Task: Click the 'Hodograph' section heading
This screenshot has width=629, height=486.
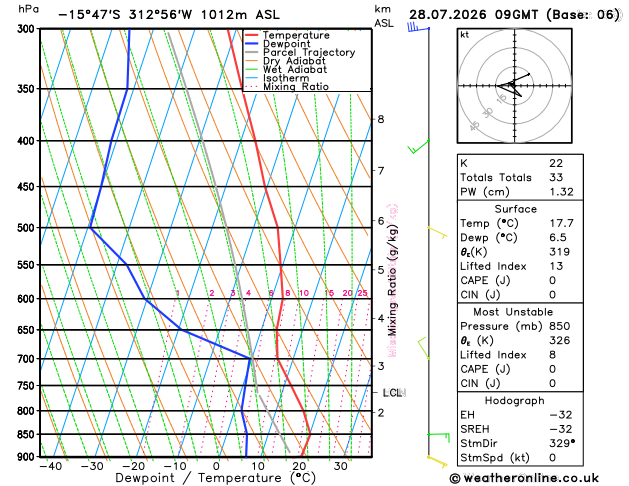Action: pyautogui.click(x=514, y=401)
